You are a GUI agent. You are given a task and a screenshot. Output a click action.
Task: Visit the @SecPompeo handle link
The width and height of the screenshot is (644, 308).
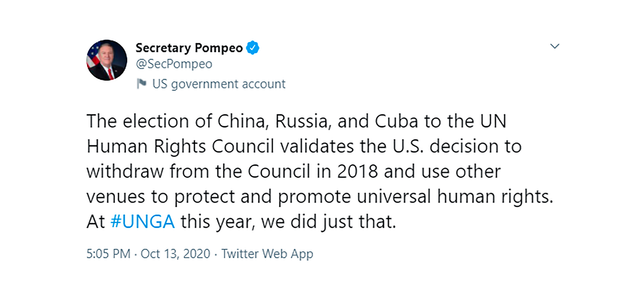pyautogui.click(x=174, y=64)
